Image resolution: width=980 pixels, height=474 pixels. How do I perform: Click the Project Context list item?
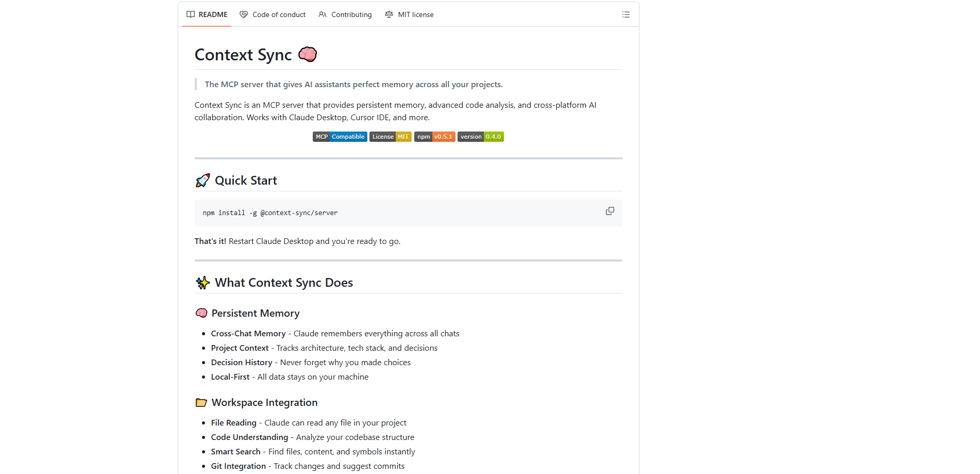[324, 348]
